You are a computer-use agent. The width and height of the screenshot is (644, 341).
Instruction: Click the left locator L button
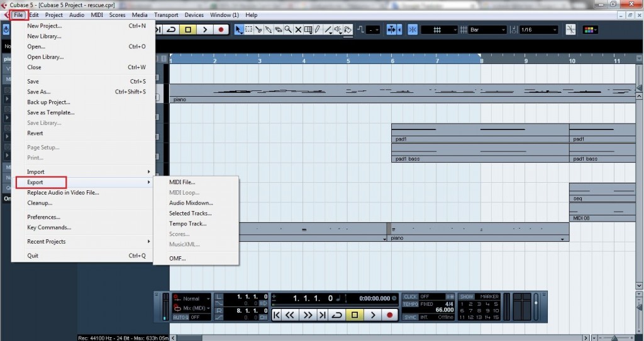[x=219, y=296]
